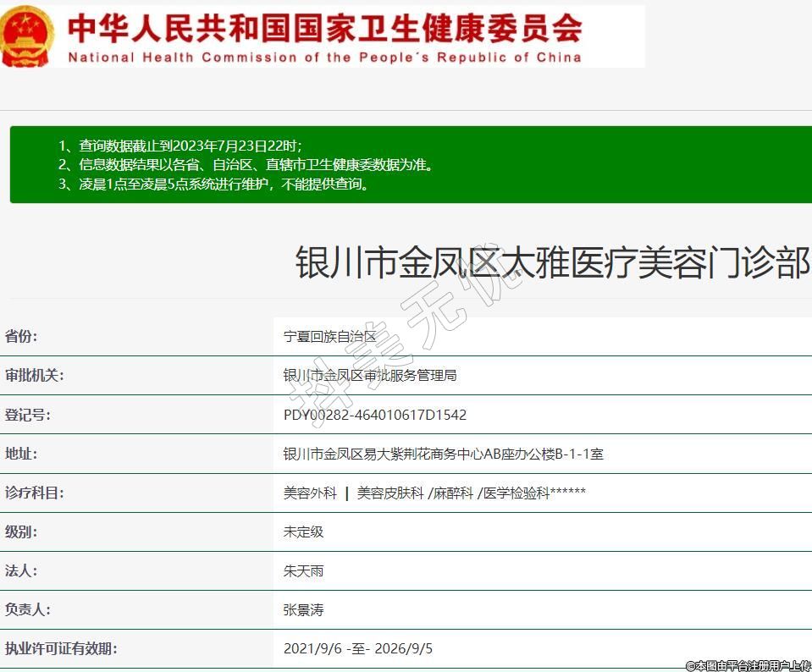Click the notice about provincial health commission data

[246, 165]
